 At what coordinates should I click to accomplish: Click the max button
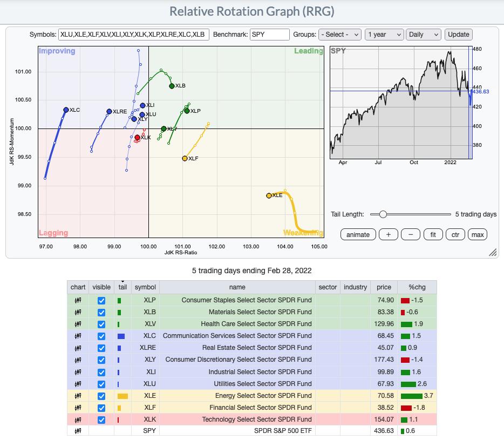click(x=478, y=235)
